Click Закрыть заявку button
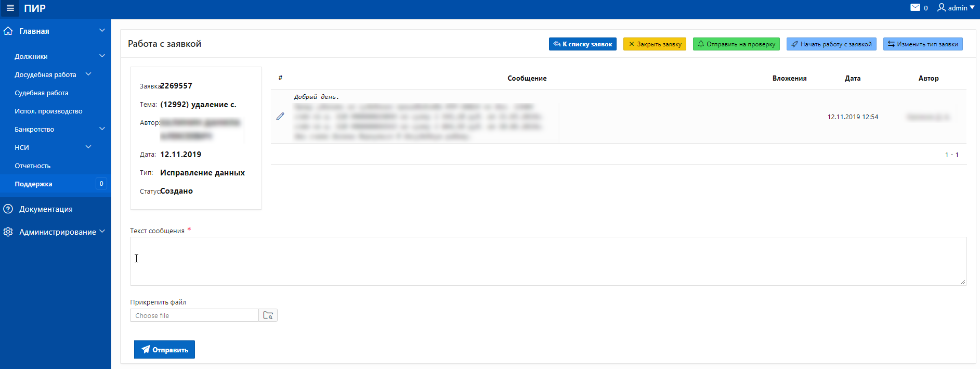Screen dimensions: 980x369 (x=655, y=44)
